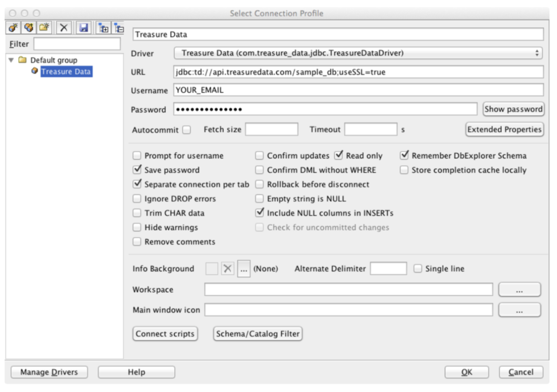Open Extended Properties

[504, 130]
